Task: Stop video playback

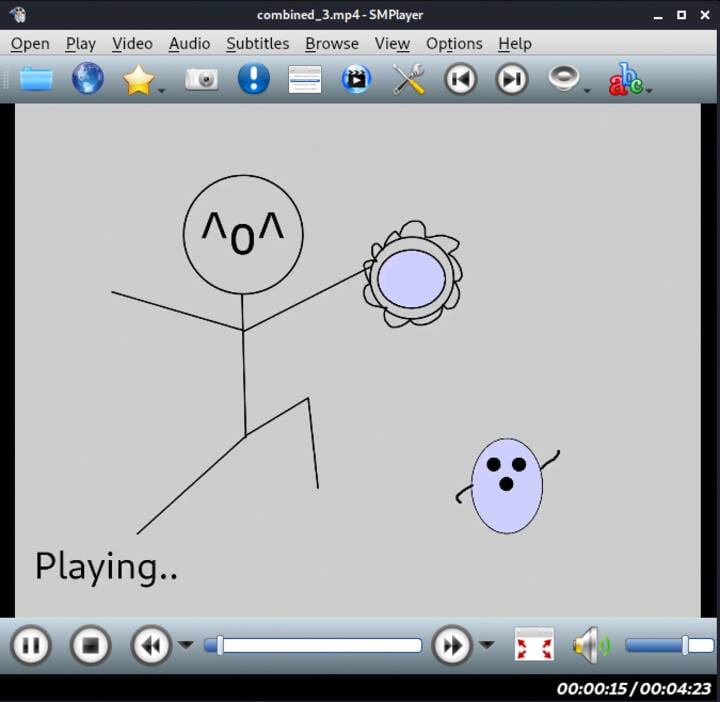Action: (x=90, y=645)
